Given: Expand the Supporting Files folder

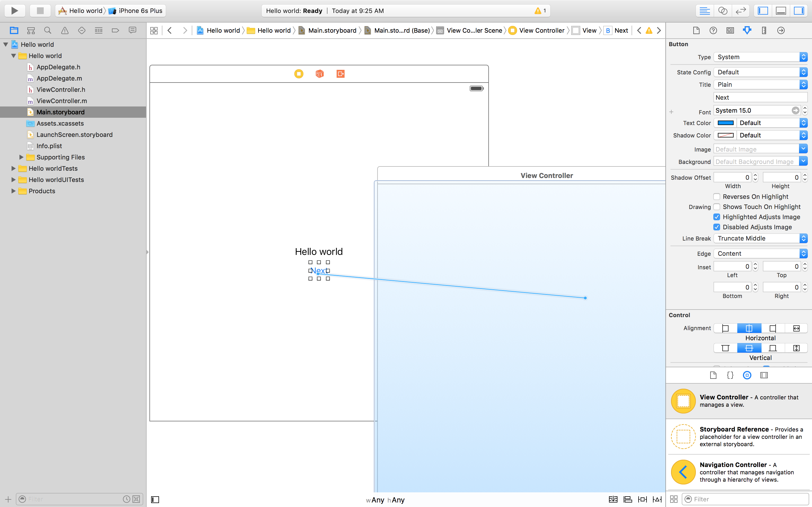Looking at the screenshot, I should coord(21,157).
